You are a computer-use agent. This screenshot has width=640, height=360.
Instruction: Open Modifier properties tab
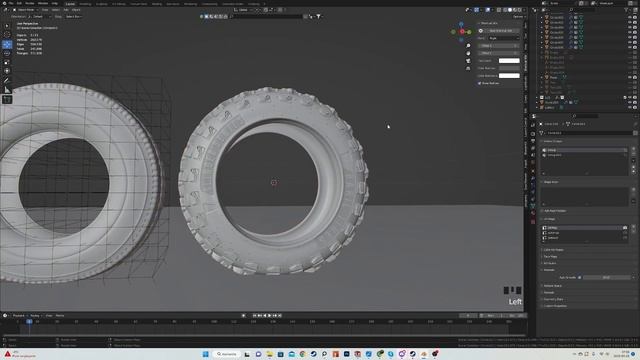[x=533, y=178]
